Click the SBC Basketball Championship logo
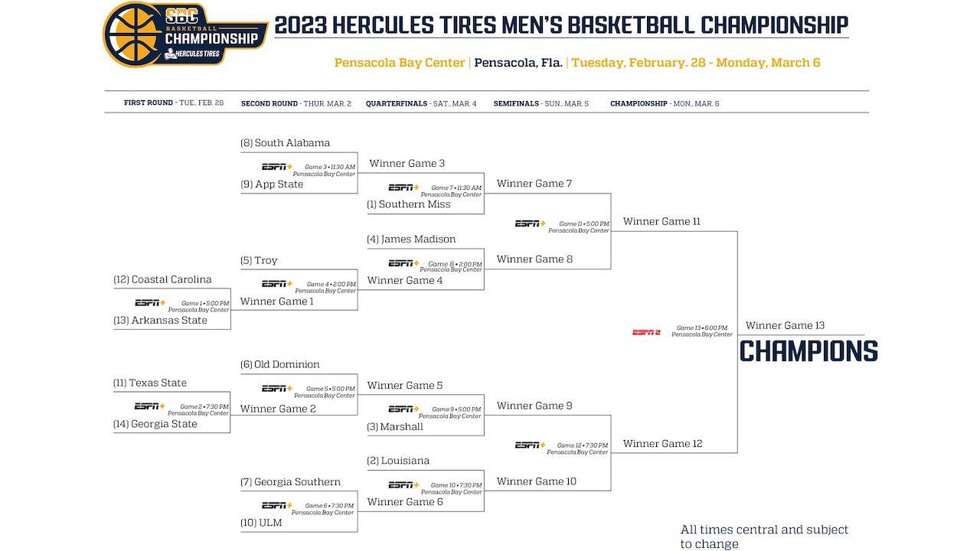This screenshot has width=980, height=551. point(185,34)
